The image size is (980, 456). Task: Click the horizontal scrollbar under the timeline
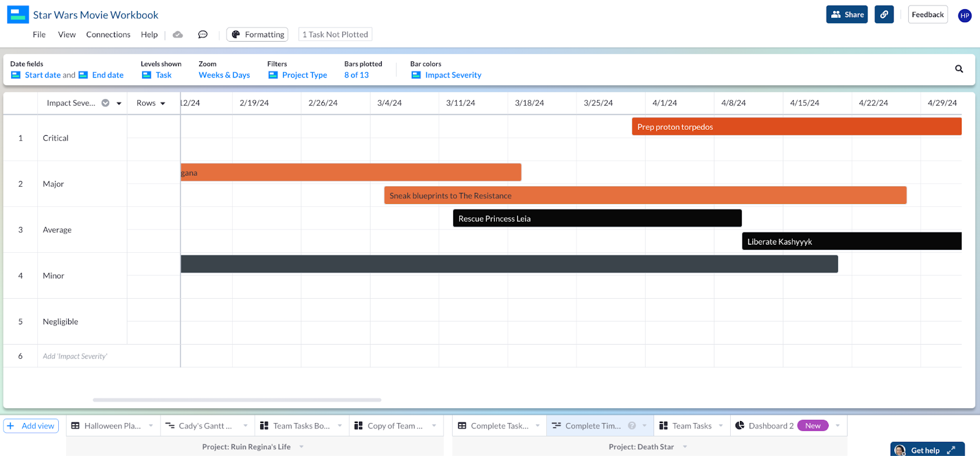237,400
